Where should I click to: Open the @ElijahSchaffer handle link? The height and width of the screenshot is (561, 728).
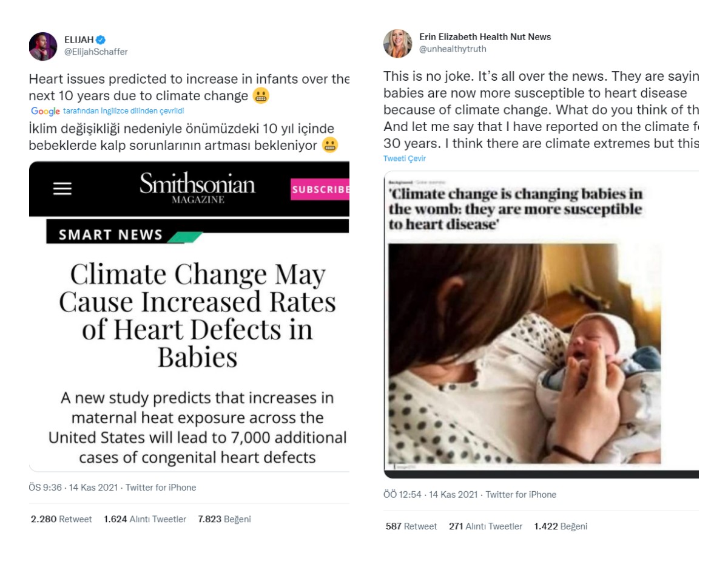coord(96,52)
